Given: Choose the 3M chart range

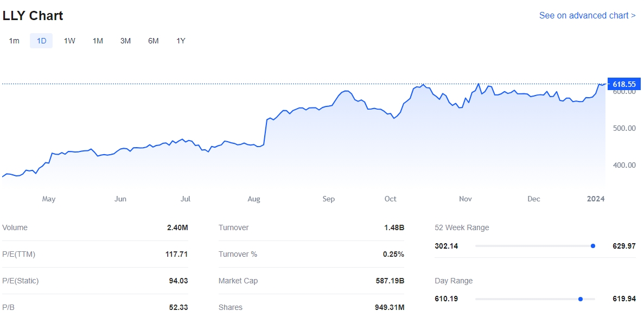Looking at the screenshot, I should click(x=125, y=41).
